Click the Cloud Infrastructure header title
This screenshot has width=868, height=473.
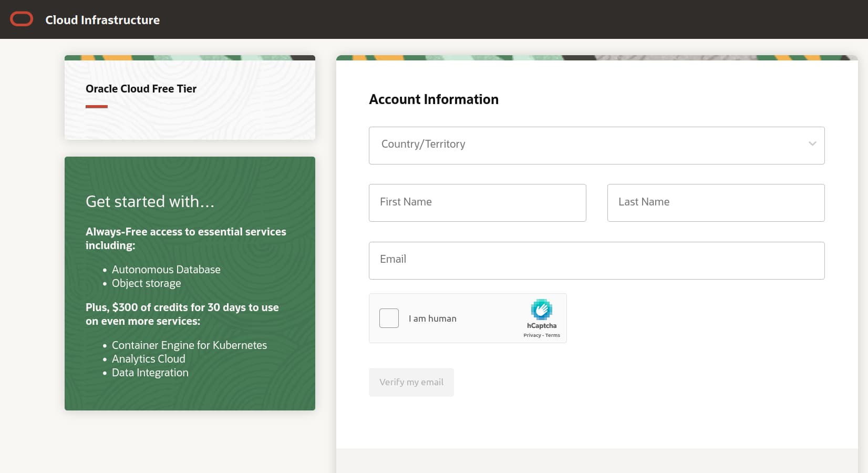click(102, 20)
